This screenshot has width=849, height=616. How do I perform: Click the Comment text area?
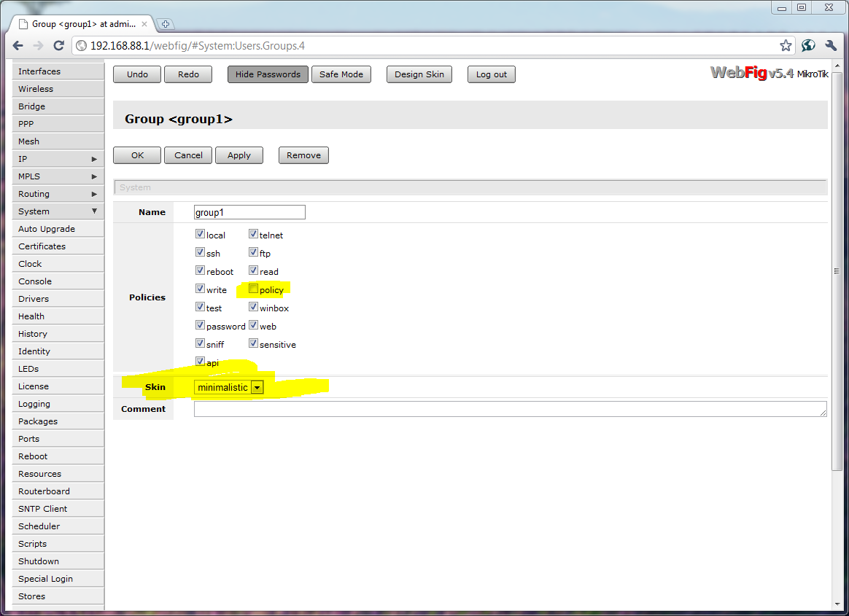pos(510,409)
